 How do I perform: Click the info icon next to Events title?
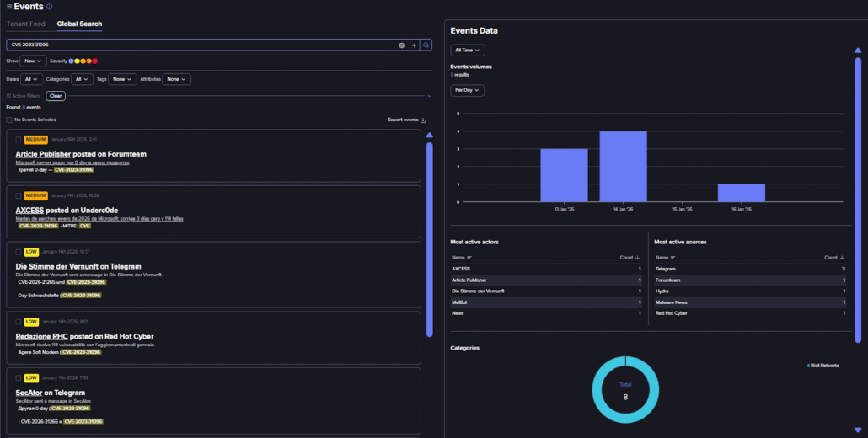coord(50,7)
